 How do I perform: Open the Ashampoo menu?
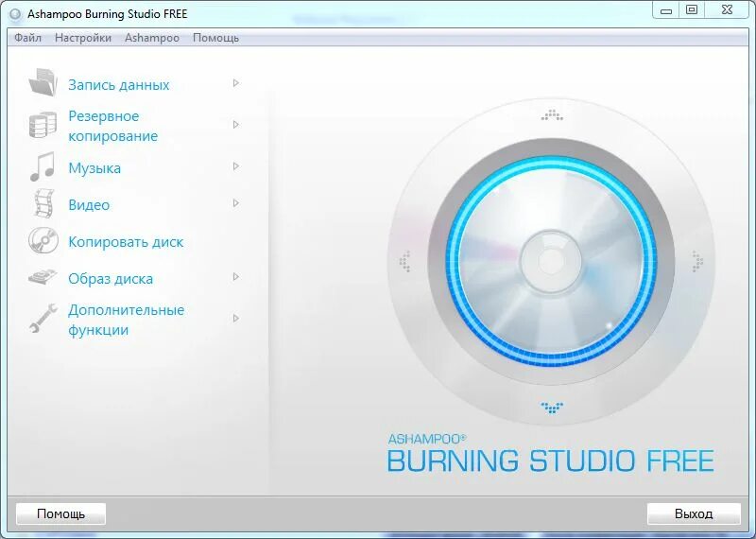pyautogui.click(x=152, y=38)
